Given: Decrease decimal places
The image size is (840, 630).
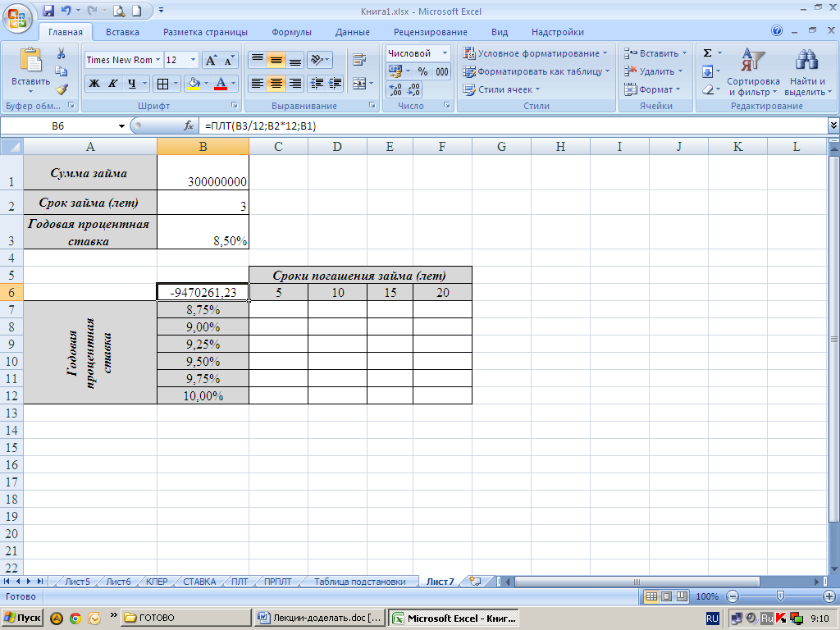Looking at the screenshot, I should (413, 89).
